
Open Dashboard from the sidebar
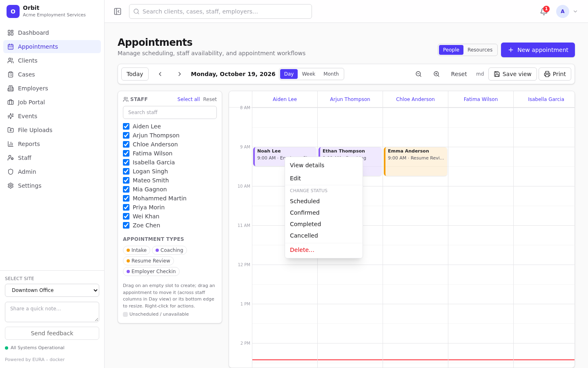(52, 33)
